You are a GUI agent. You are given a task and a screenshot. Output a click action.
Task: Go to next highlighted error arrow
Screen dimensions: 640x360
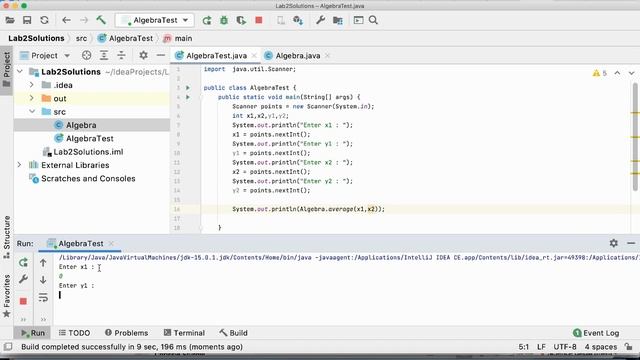point(631,73)
